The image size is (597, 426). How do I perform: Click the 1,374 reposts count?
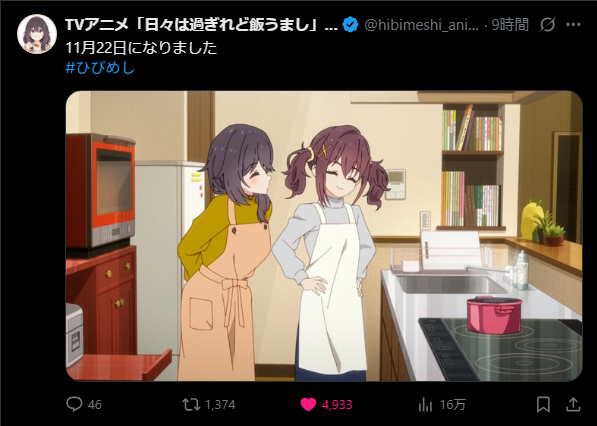(x=220, y=404)
